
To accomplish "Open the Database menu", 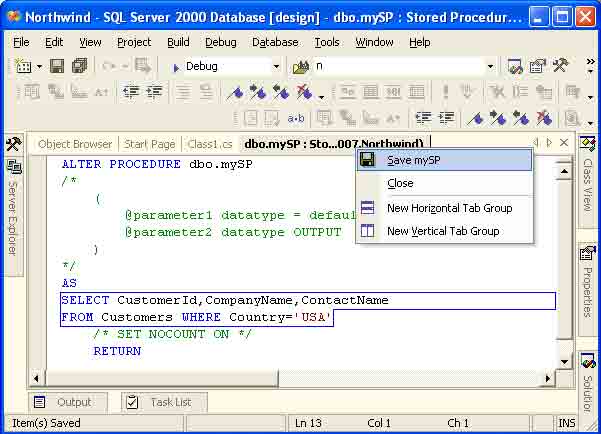I will [x=275, y=42].
